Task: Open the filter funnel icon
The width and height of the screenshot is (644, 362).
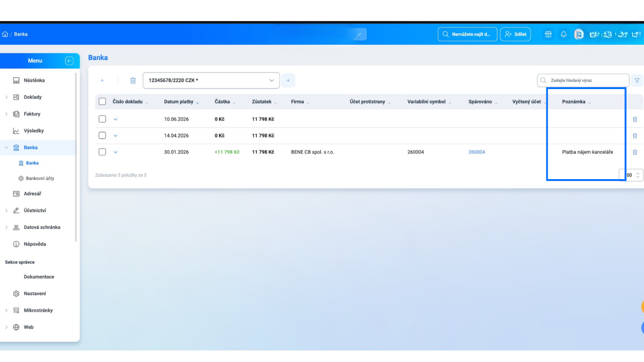Action: 637,81
